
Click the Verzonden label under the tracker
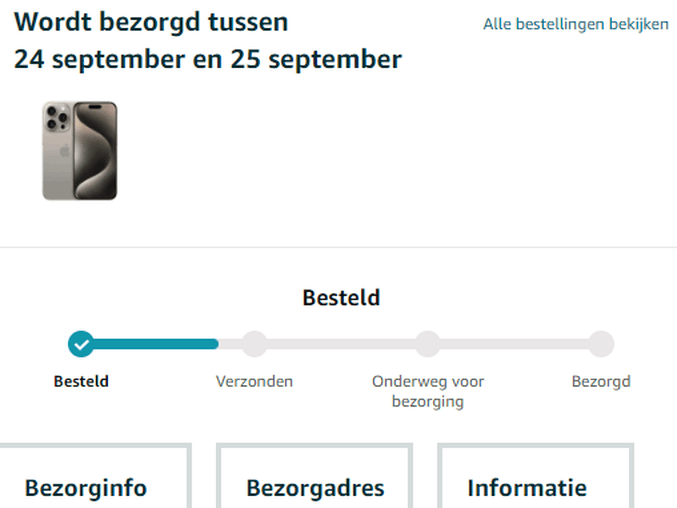point(254,382)
